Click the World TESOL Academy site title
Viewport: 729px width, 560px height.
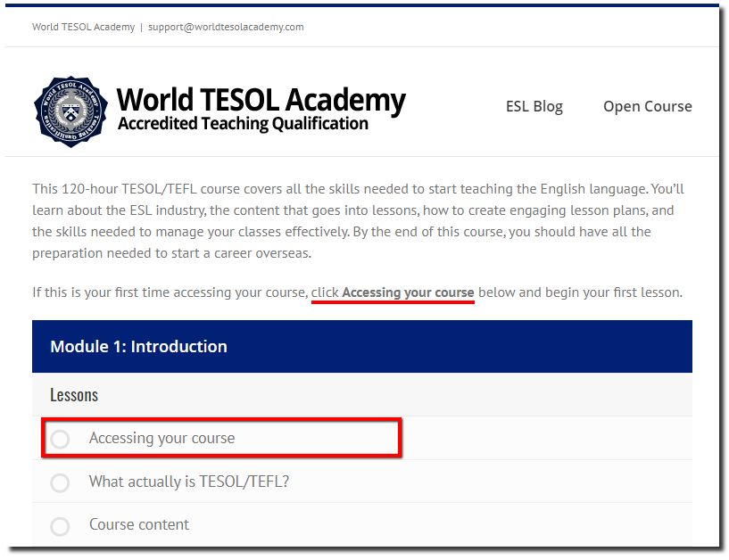pyautogui.click(x=261, y=100)
